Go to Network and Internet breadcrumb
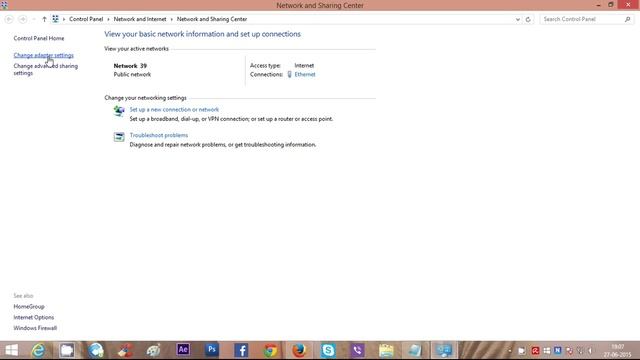This screenshot has height=360, width=640. coord(140,19)
